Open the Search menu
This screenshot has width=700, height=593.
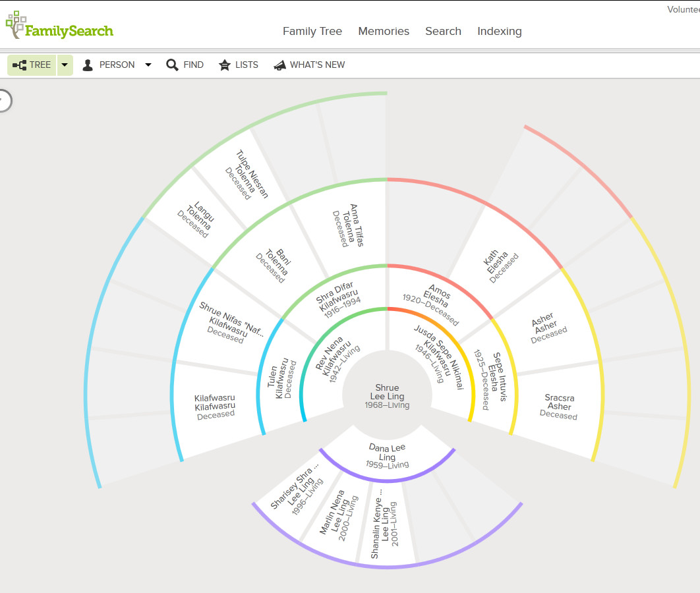(x=444, y=31)
